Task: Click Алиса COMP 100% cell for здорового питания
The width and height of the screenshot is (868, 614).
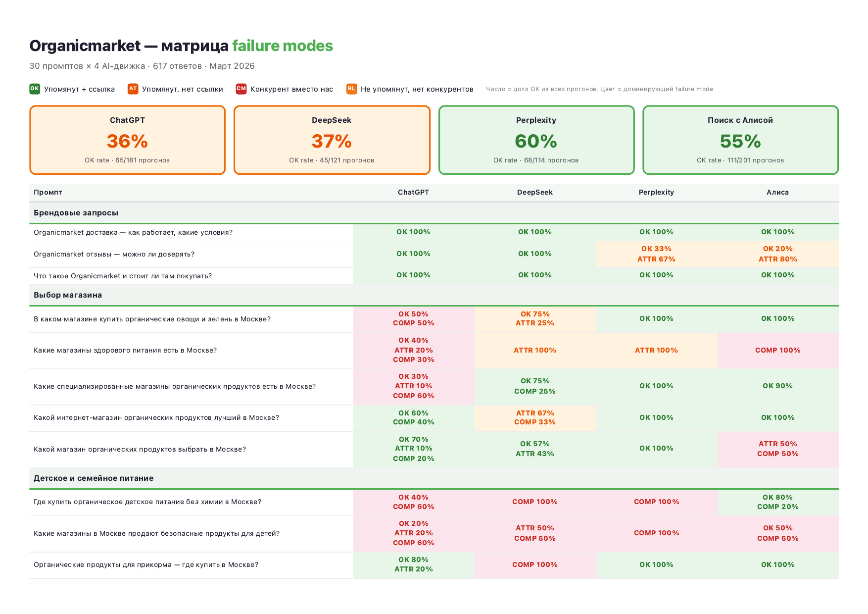Action: tap(777, 350)
